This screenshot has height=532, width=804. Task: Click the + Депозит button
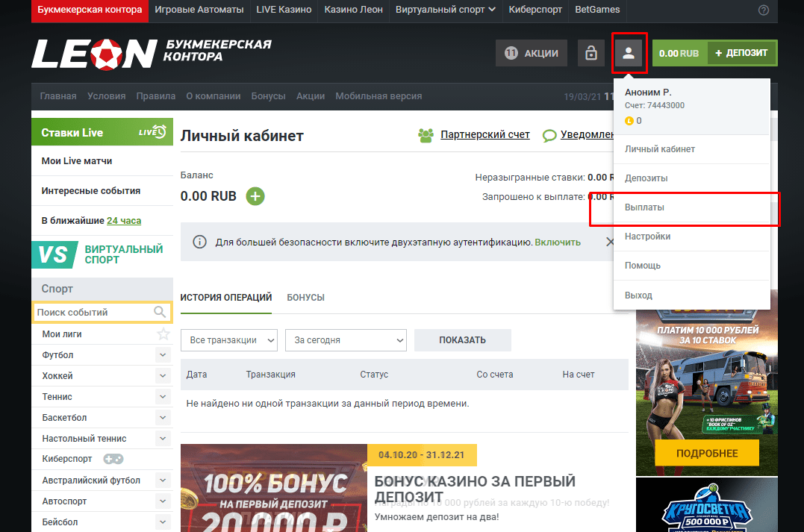[742, 53]
